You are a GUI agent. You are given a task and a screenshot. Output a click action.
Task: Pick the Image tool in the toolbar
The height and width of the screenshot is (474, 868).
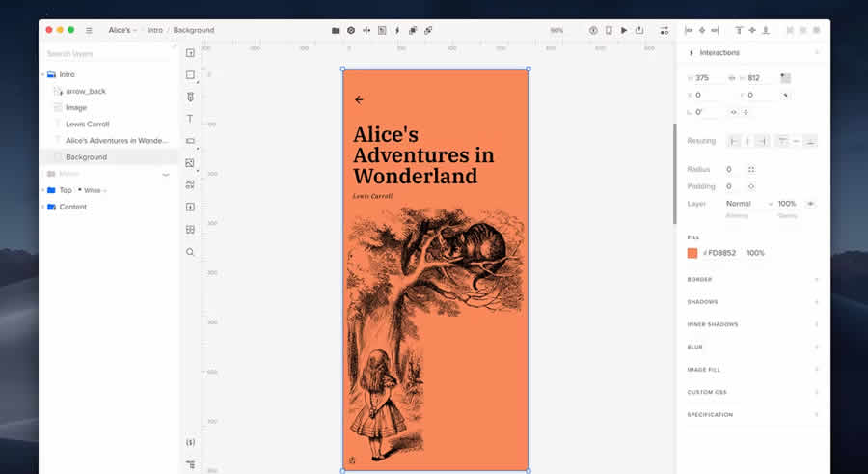click(190, 163)
